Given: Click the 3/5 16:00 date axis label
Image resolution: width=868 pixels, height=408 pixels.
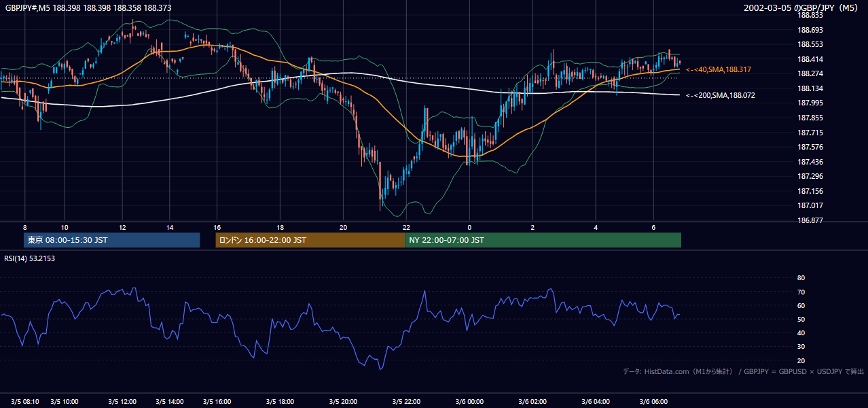Looking at the screenshot, I should pos(217,402).
